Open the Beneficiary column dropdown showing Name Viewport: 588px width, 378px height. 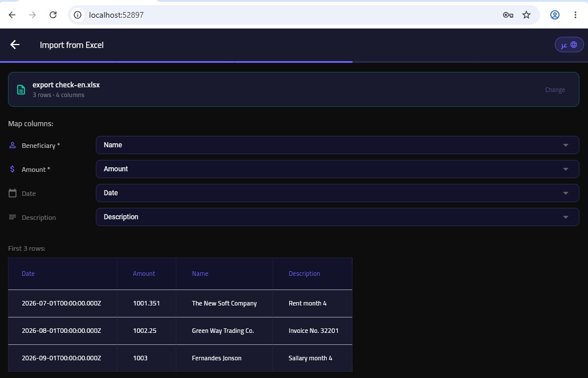tap(338, 145)
